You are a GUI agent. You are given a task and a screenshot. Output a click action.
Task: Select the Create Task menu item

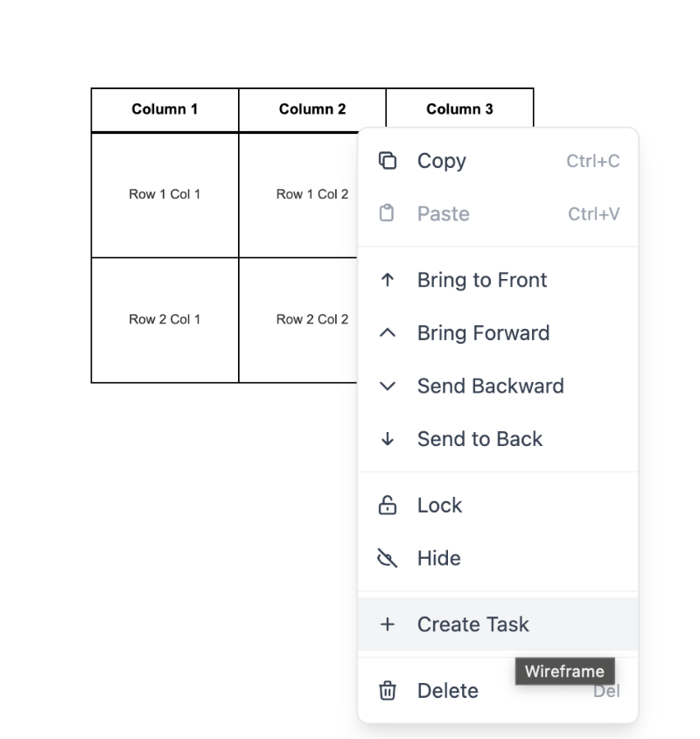[x=472, y=624]
